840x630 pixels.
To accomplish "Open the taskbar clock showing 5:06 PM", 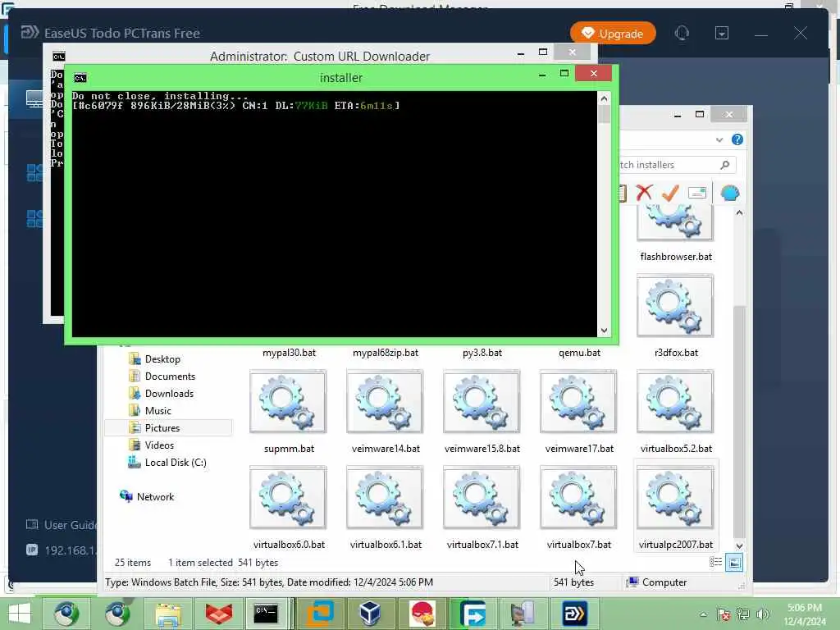I will (x=804, y=614).
